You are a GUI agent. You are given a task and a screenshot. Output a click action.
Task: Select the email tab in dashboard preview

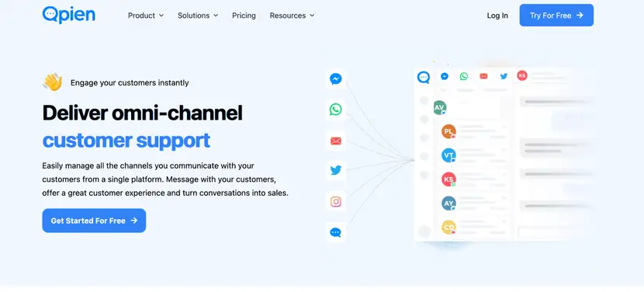pyautogui.click(x=484, y=76)
